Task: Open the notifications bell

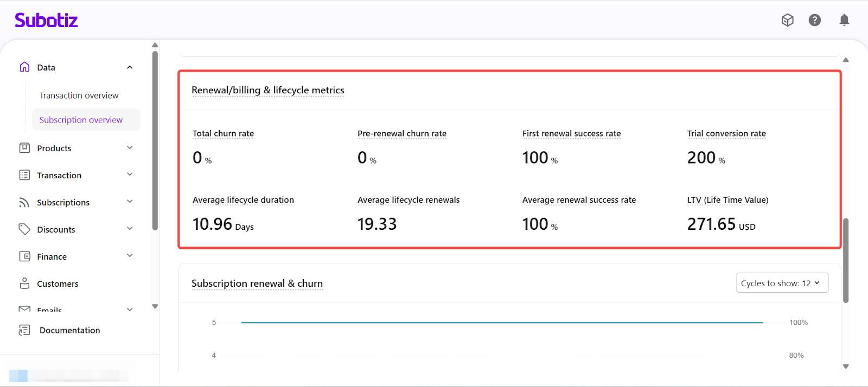Action: pos(844,20)
